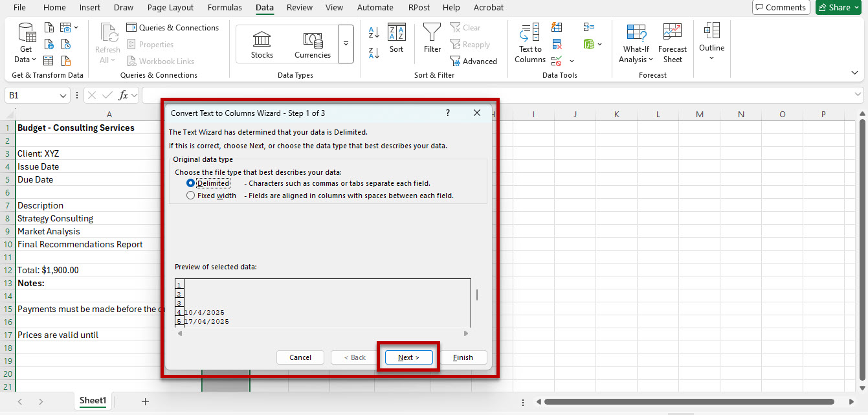Viewport: 868px width, 415px height.
Task: Click the Recent Sources icon
Action: 65,45
